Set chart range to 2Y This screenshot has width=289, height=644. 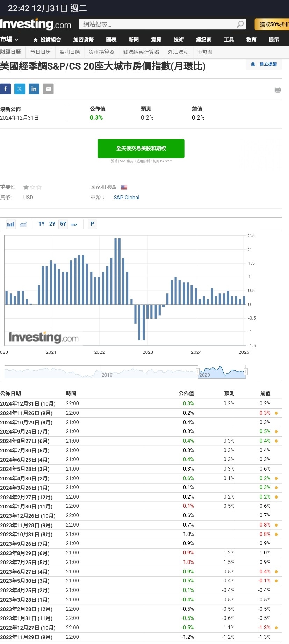point(52,224)
